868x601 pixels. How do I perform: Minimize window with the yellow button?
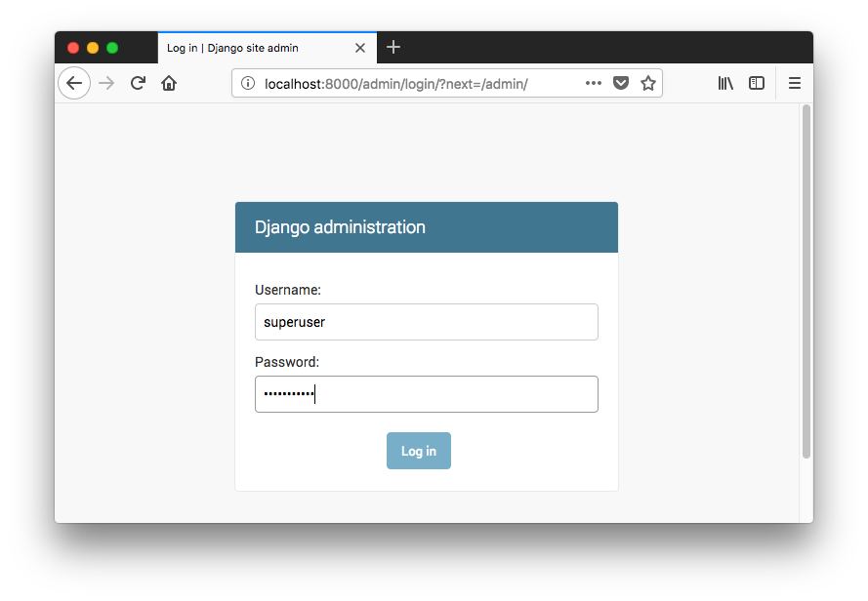pos(93,48)
